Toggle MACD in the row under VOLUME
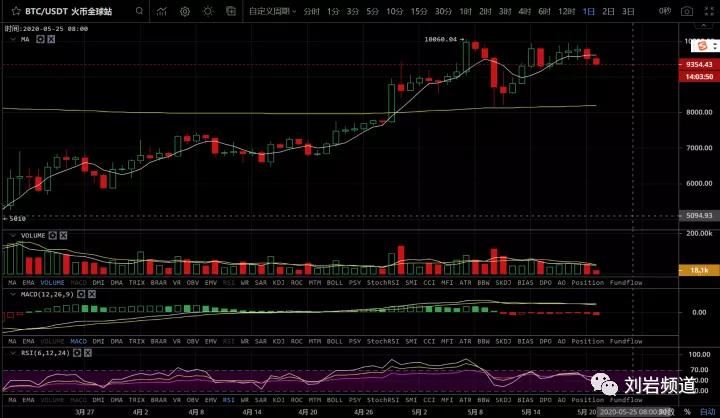Screen dimensions: 720x418 click(79, 282)
